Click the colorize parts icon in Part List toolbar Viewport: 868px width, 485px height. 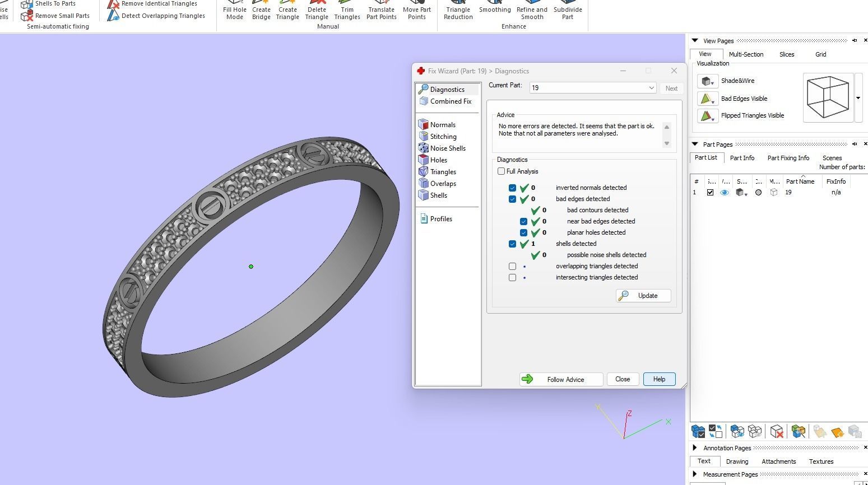pyautogui.click(x=799, y=431)
